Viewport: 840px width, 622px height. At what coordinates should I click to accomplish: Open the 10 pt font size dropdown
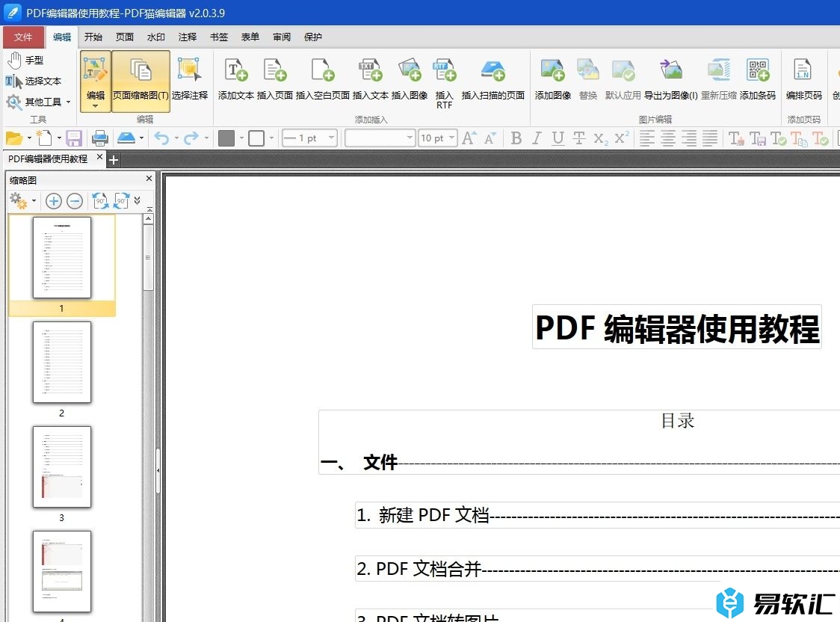point(451,138)
